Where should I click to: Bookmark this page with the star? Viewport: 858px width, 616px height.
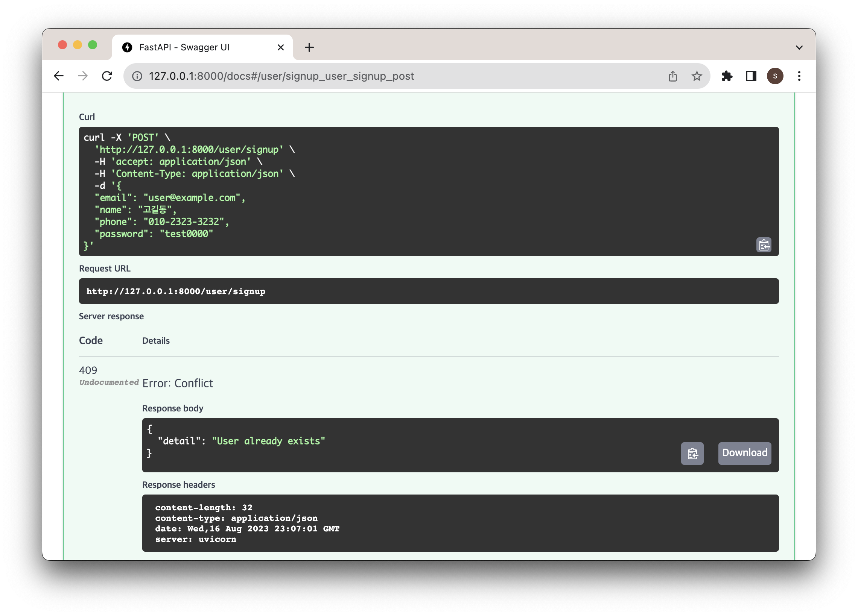point(697,76)
